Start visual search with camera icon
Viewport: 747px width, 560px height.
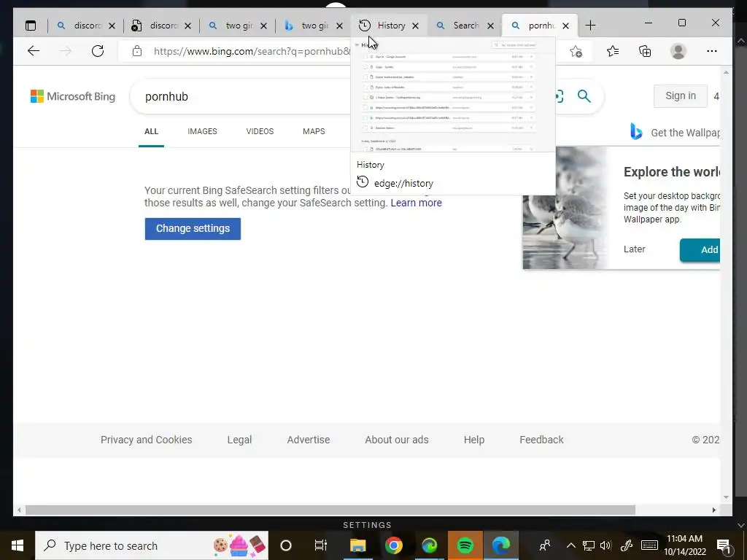pos(559,97)
